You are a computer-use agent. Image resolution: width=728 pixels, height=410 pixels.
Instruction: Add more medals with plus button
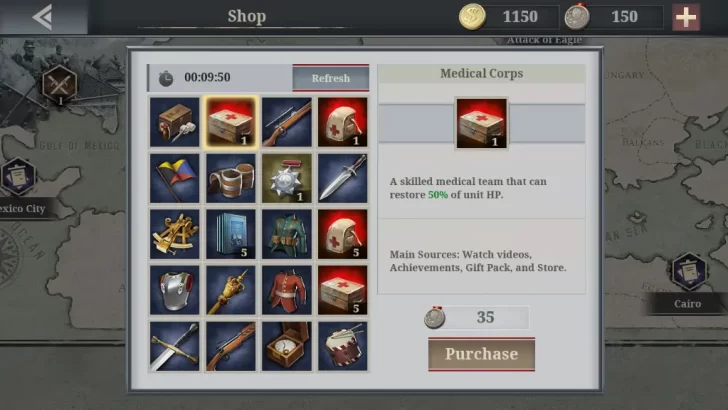686,17
